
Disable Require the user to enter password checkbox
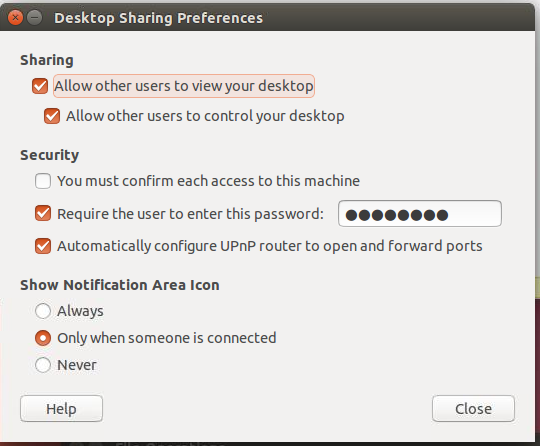point(43,214)
